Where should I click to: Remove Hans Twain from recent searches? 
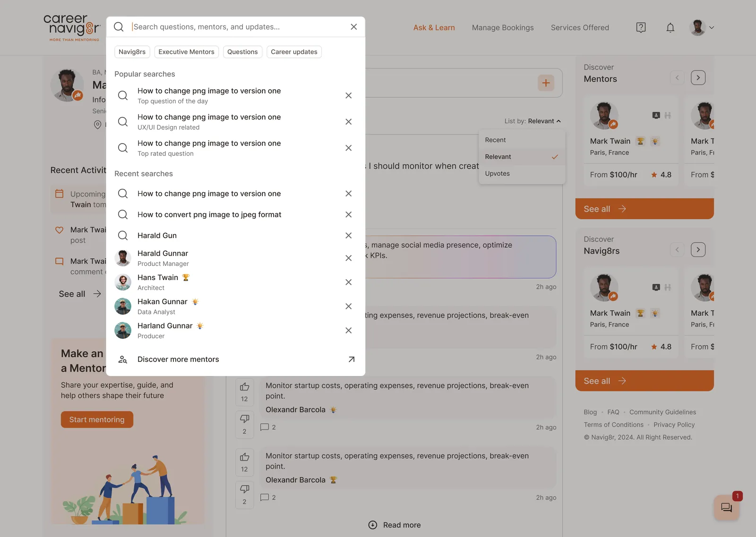click(x=348, y=282)
